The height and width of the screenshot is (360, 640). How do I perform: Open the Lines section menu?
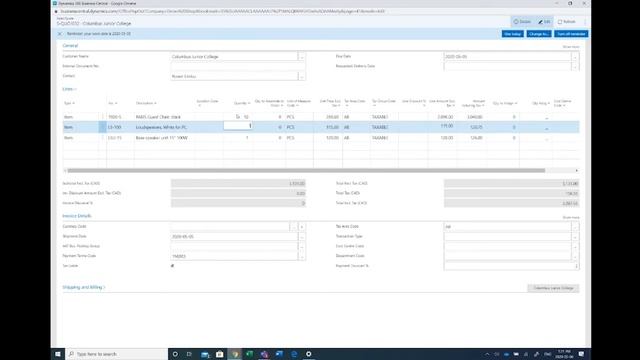[69, 89]
